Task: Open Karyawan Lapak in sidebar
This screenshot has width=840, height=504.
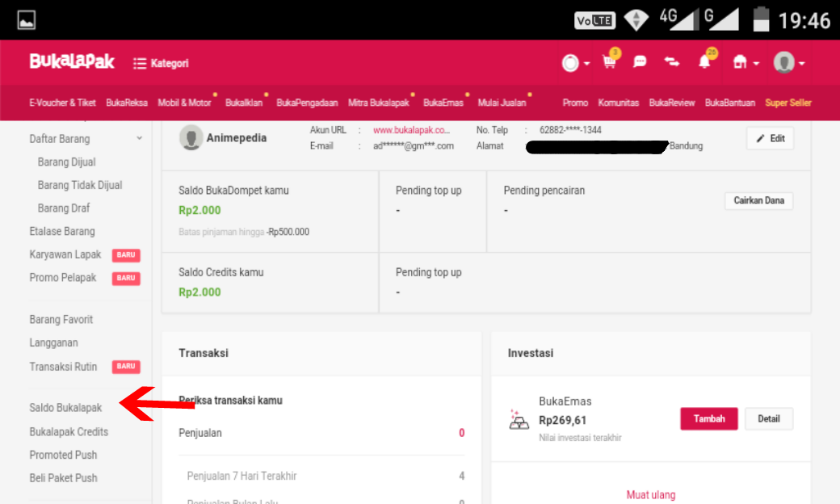Action: [65, 254]
